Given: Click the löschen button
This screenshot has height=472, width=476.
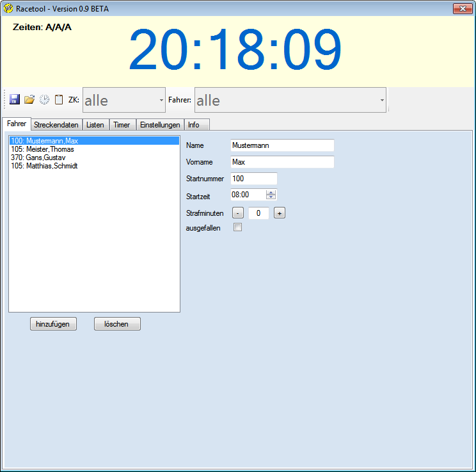Looking at the screenshot, I should (117, 324).
